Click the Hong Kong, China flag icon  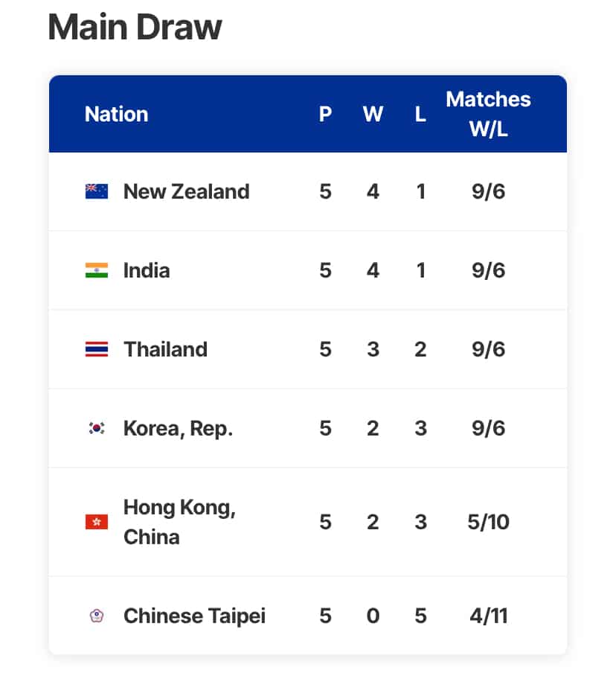97,522
